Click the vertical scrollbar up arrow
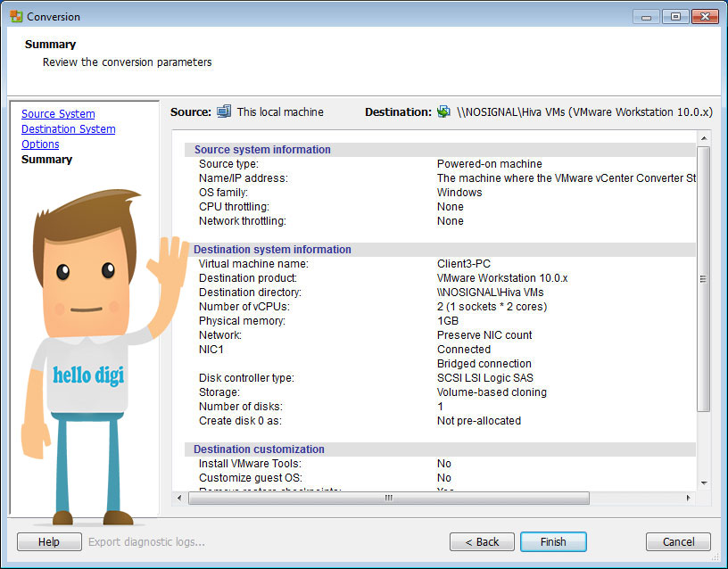 pyautogui.click(x=704, y=138)
